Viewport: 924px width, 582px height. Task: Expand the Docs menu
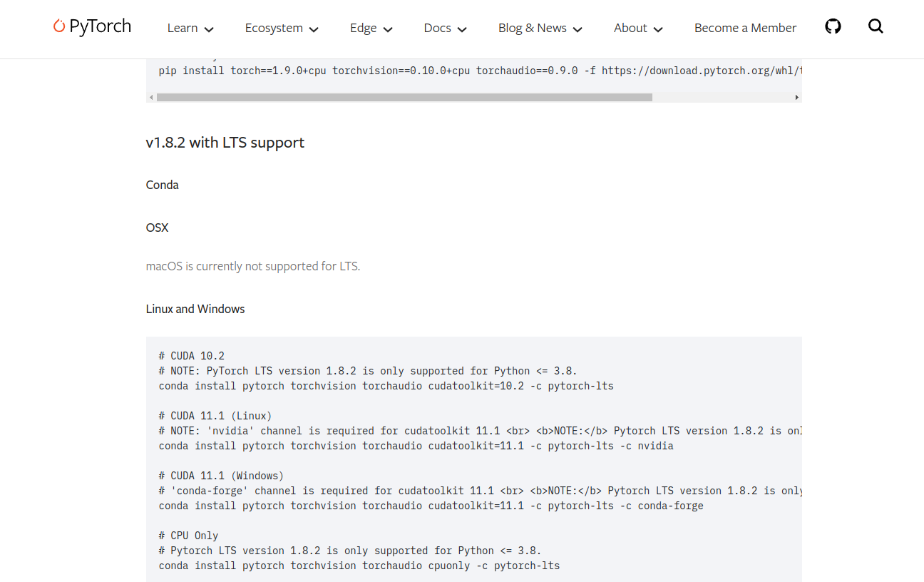(446, 28)
